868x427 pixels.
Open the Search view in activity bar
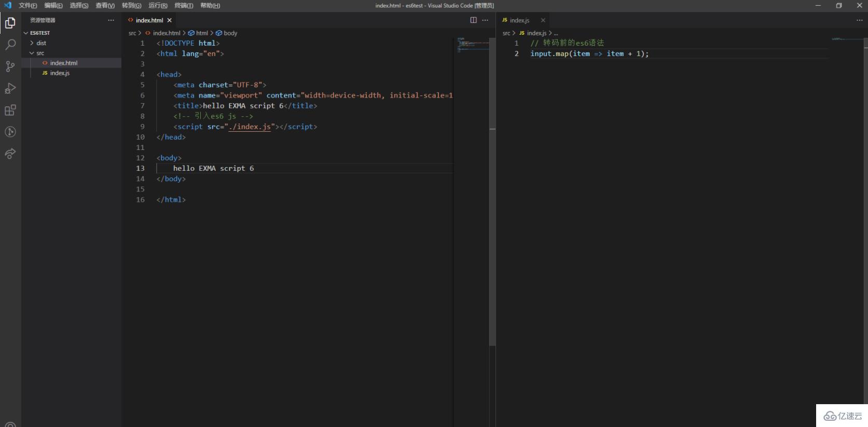click(x=10, y=45)
